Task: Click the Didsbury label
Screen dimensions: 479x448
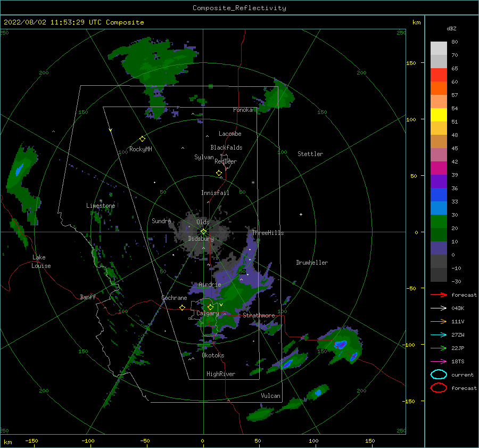Action: click(201, 239)
